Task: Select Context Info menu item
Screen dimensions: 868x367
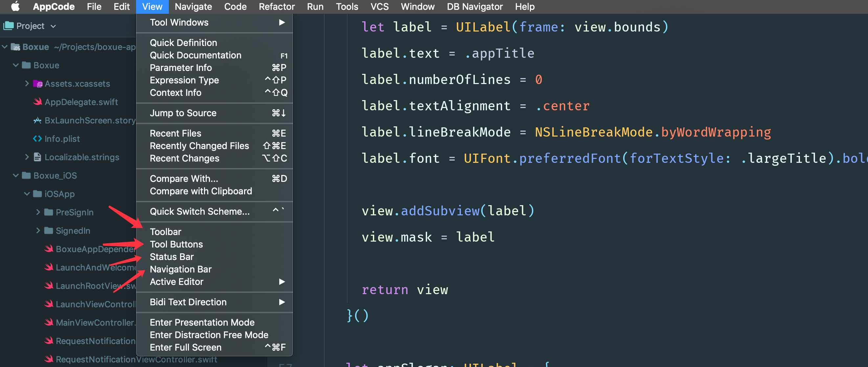Action: point(214,93)
